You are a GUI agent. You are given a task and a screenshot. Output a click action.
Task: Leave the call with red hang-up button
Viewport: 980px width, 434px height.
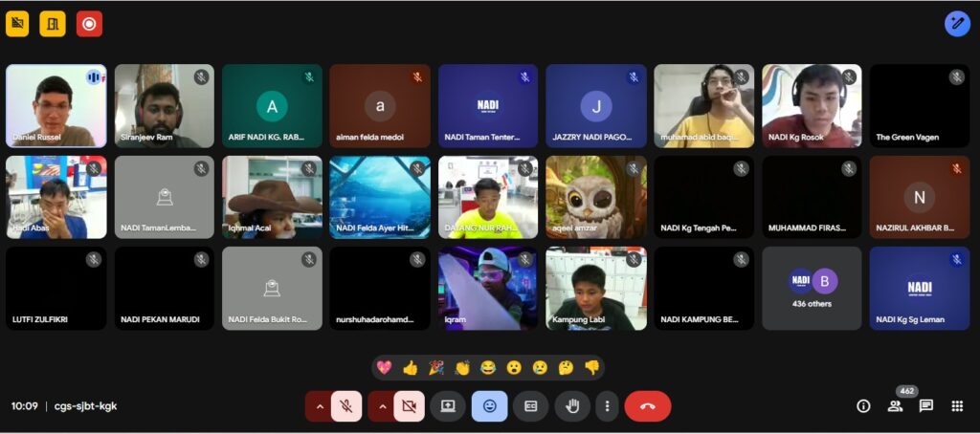tap(648, 406)
